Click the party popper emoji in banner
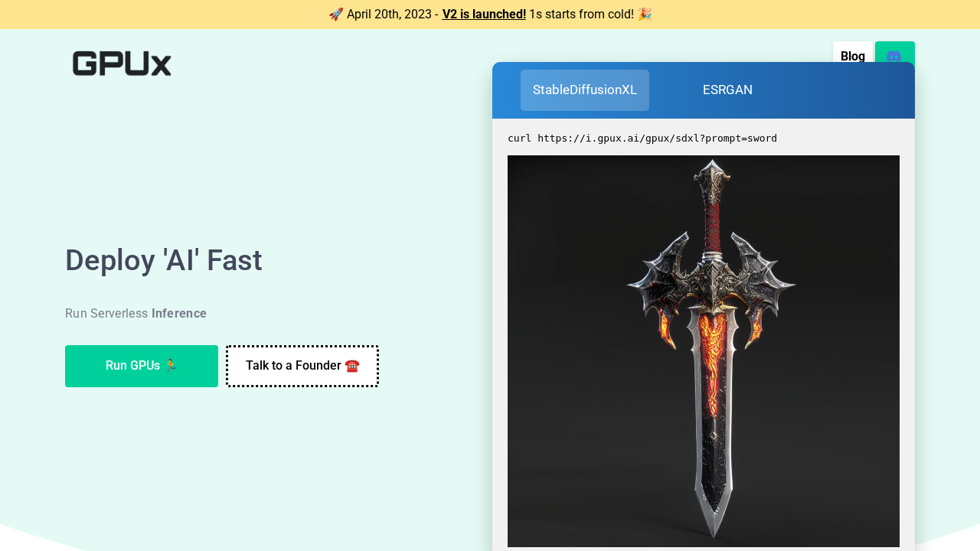 click(645, 15)
